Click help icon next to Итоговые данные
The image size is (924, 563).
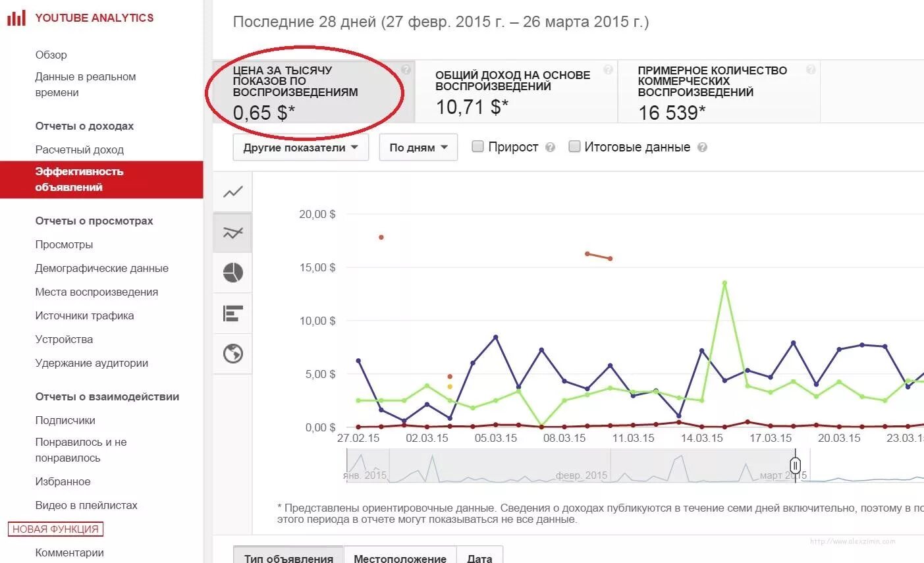702,147
